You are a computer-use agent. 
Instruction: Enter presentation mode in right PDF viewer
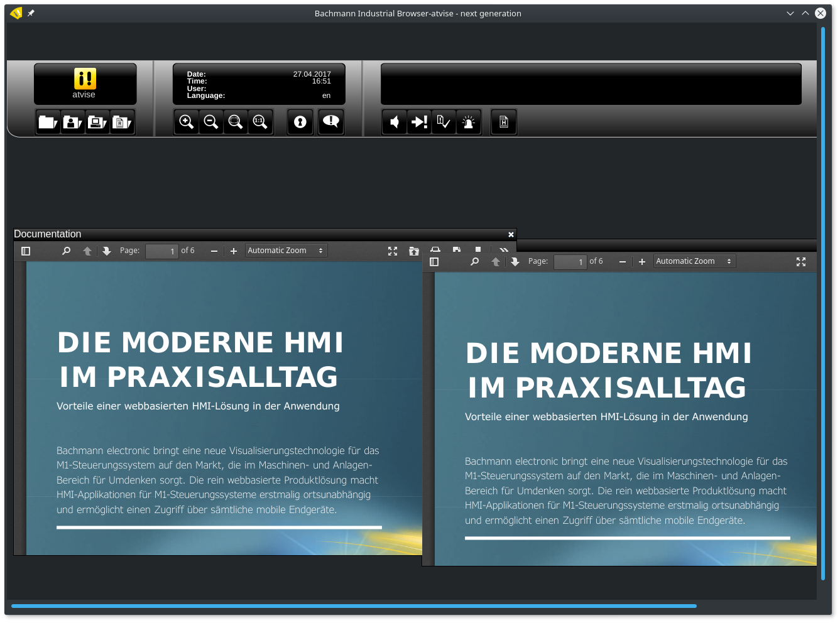801,262
